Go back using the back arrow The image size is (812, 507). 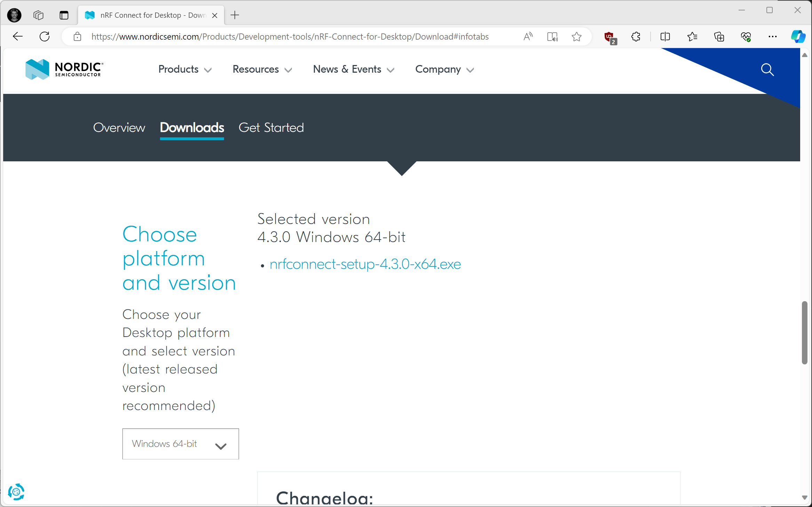coord(17,37)
